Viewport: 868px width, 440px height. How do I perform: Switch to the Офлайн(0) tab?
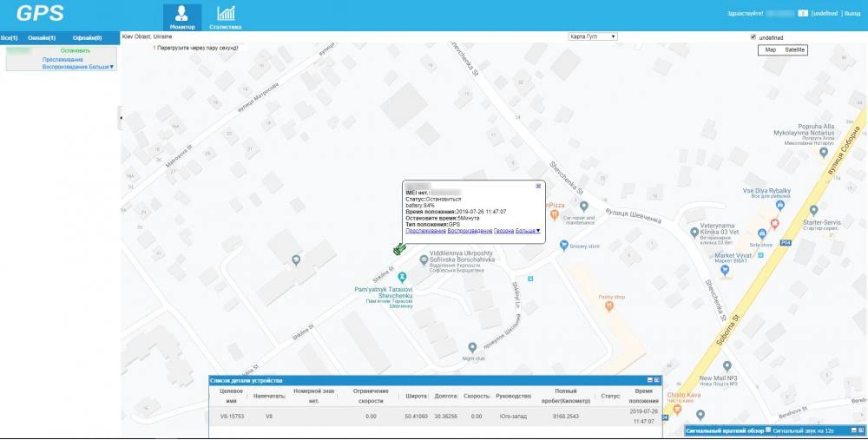[87, 38]
